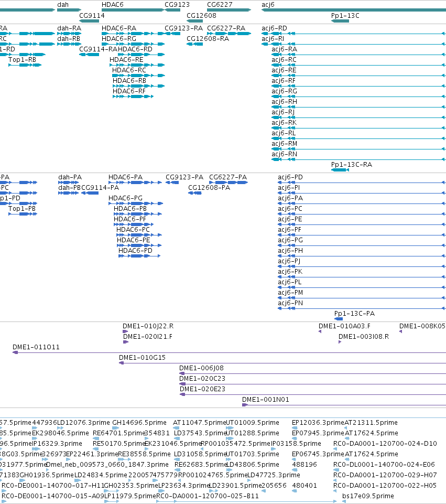Screen dimensions: 446x504
Task: Select EST label RC0-DA0001-120700-024-D10
Action: tap(385, 444)
